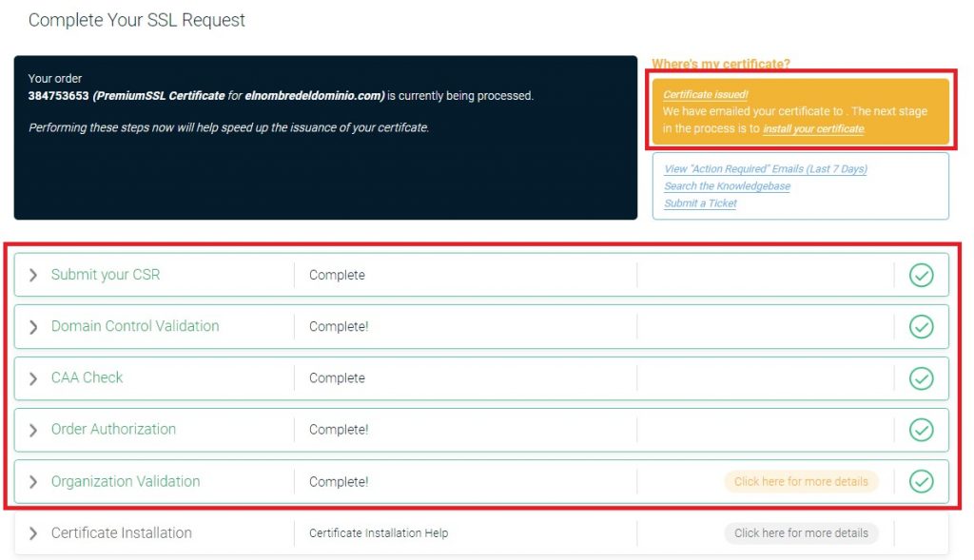
Task: Click the checkmark icon beside Order Authorization
Action: [x=921, y=430]
